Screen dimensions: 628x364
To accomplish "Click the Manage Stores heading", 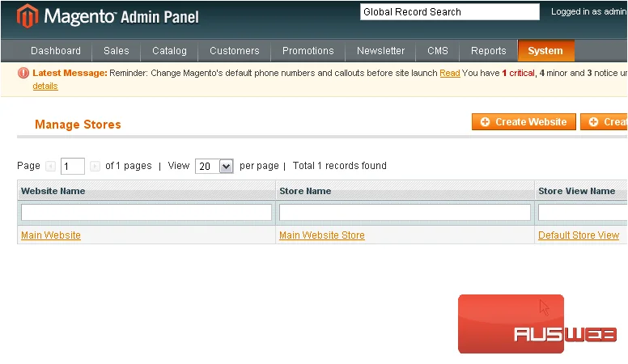I will pyautogui.click(x=78, y=125).
